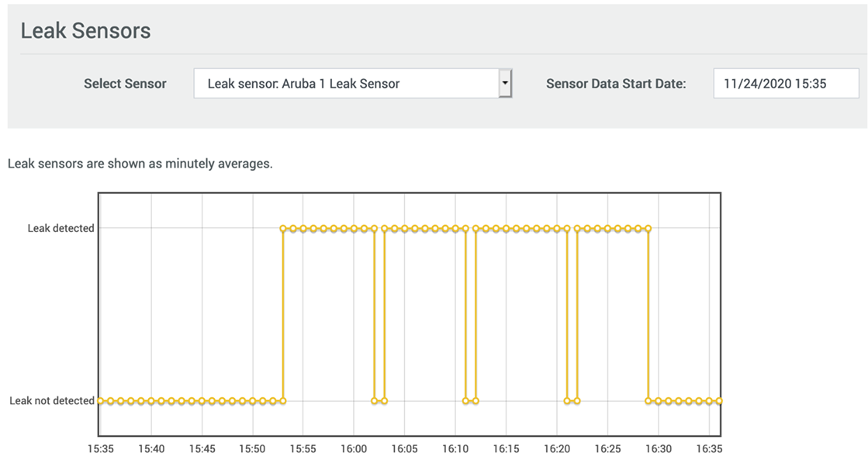Click the 16:00 x-axis time label
Screen dimensions: 868x467
pos(354,449)
